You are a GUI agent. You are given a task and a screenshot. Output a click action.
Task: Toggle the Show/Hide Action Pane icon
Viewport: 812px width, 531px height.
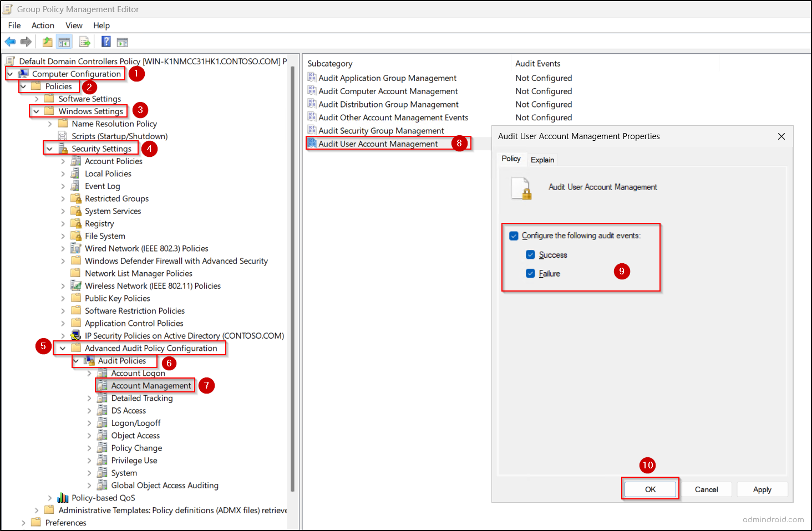coord(123,42)
